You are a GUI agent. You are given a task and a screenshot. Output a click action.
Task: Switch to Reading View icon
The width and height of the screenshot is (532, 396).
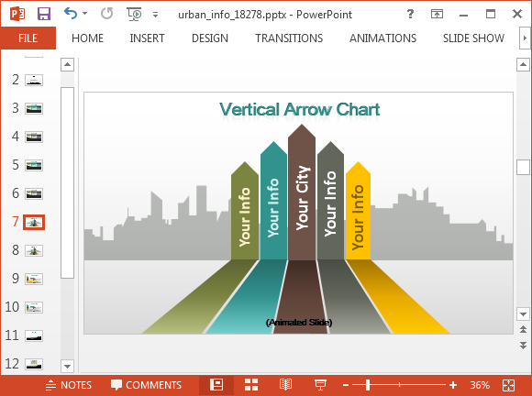point(285,385)
